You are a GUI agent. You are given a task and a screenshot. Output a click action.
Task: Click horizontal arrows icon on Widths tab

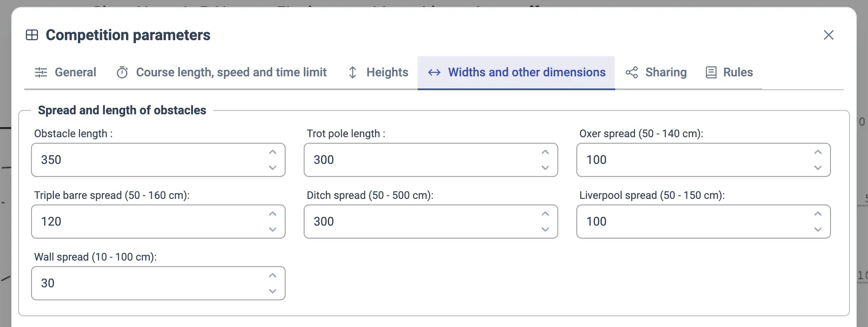[434, 72]
